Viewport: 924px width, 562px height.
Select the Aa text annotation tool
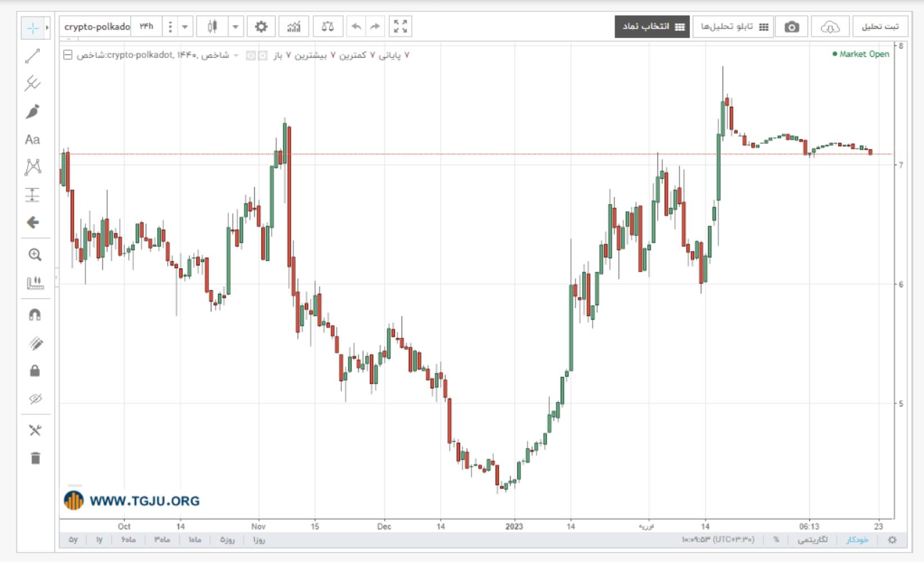[33, 139]
